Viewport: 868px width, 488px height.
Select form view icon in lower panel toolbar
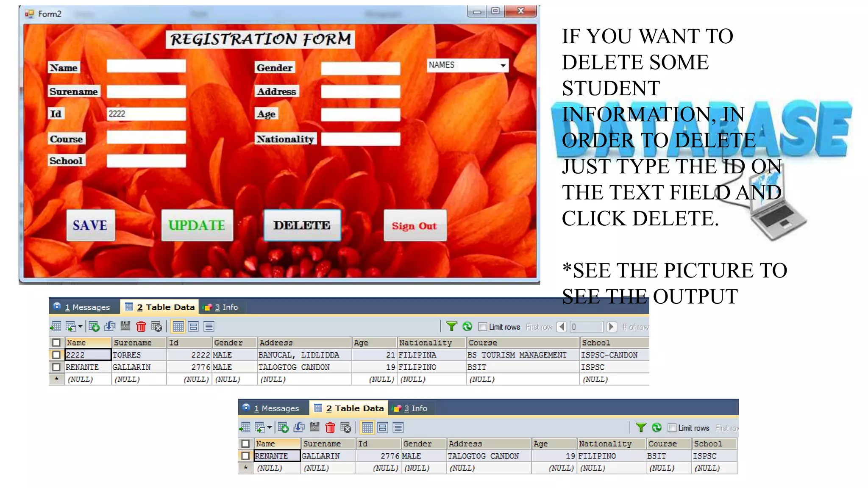click(x=382, y=427)
